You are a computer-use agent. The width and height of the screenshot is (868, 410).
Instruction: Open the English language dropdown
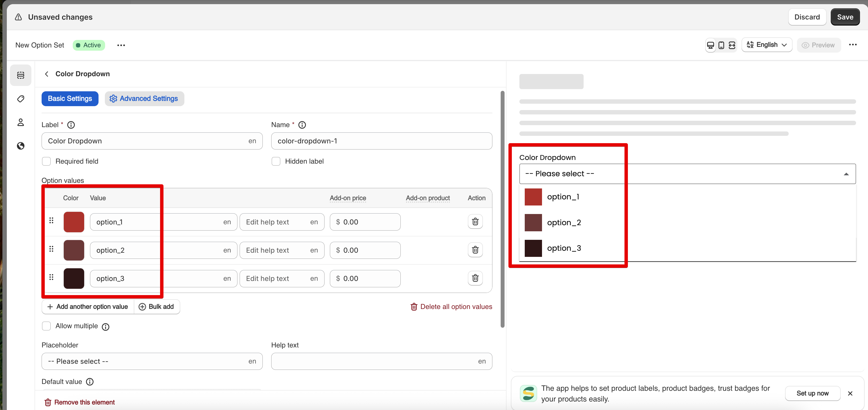tap(767, 45)
